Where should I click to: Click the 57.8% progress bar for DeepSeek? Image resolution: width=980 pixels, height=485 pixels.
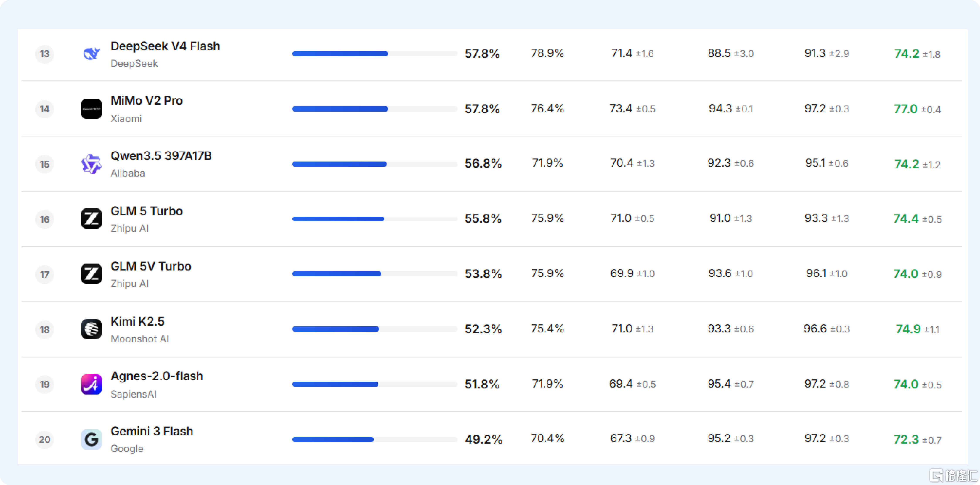click(374, 54)
